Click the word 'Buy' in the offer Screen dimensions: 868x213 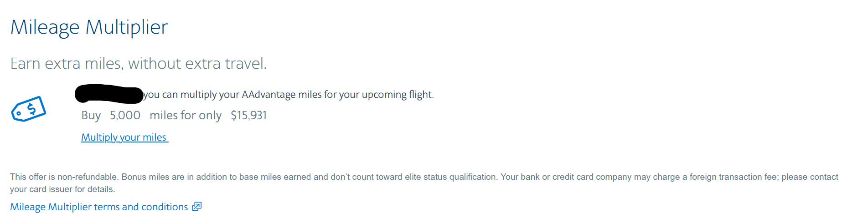[91, 116]
